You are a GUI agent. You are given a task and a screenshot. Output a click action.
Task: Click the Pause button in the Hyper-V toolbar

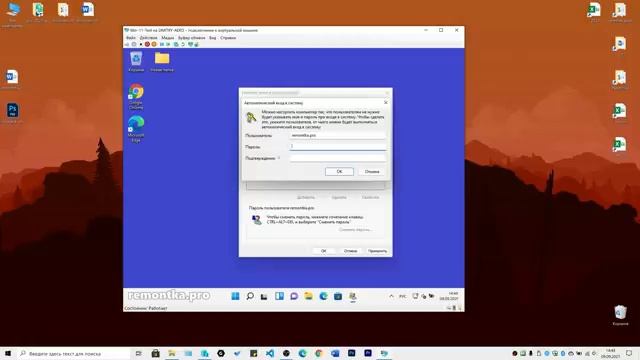pos(162,44)
